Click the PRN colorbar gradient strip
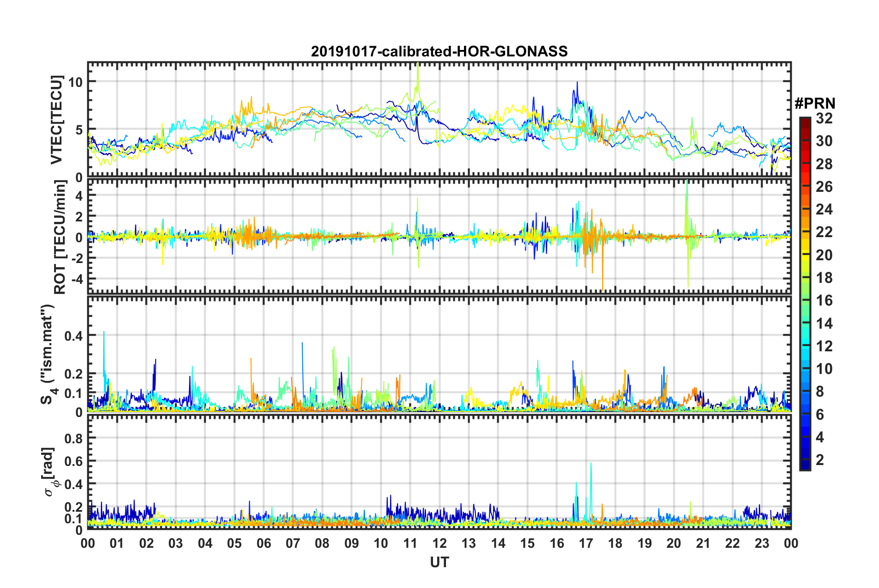Viewport: 879px width, 588px height. click(x=805, y=294)
